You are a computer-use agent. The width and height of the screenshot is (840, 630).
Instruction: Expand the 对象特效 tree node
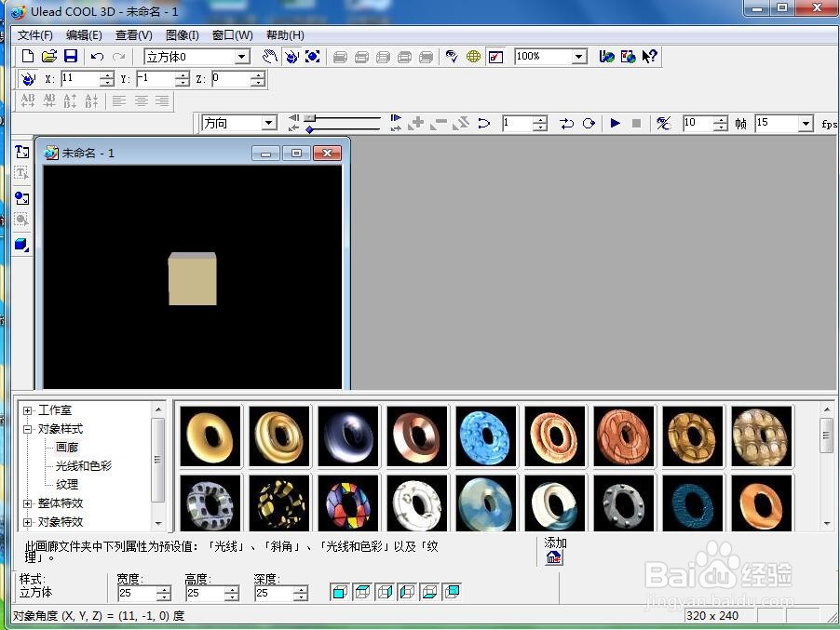click(x=27, y=522)
